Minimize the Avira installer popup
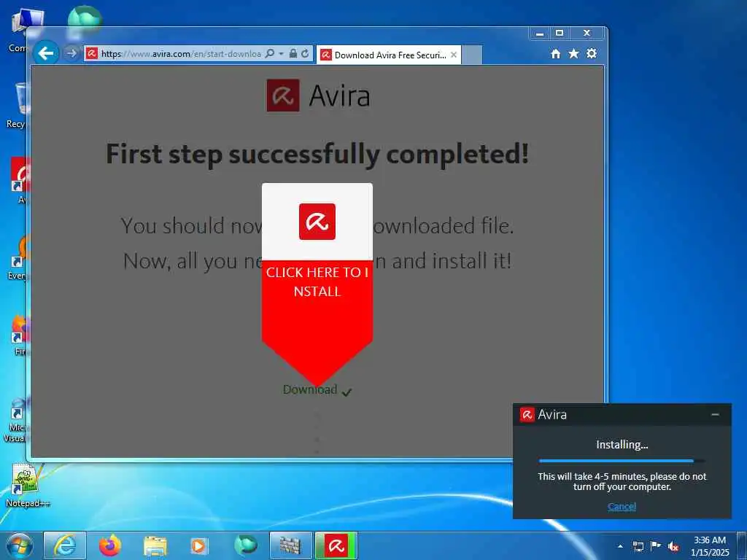 click(x=715, y=415)
